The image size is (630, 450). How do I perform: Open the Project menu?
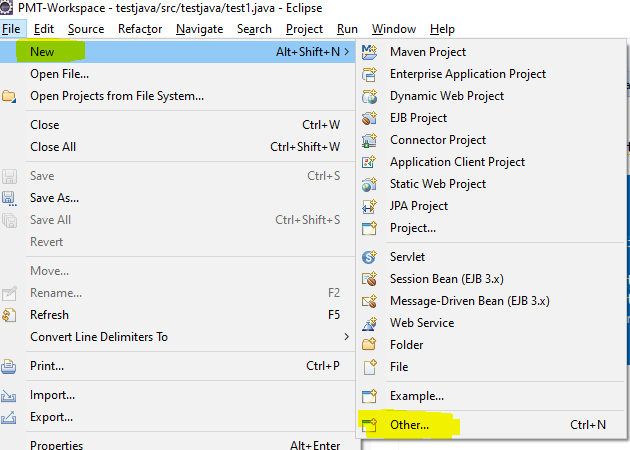point(304,29)
